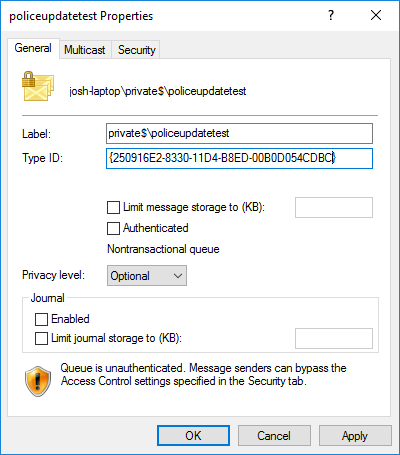Enable Limit message storage to (KB) checkbox
The width and height of the screenshot is (400, 455).
113,207
